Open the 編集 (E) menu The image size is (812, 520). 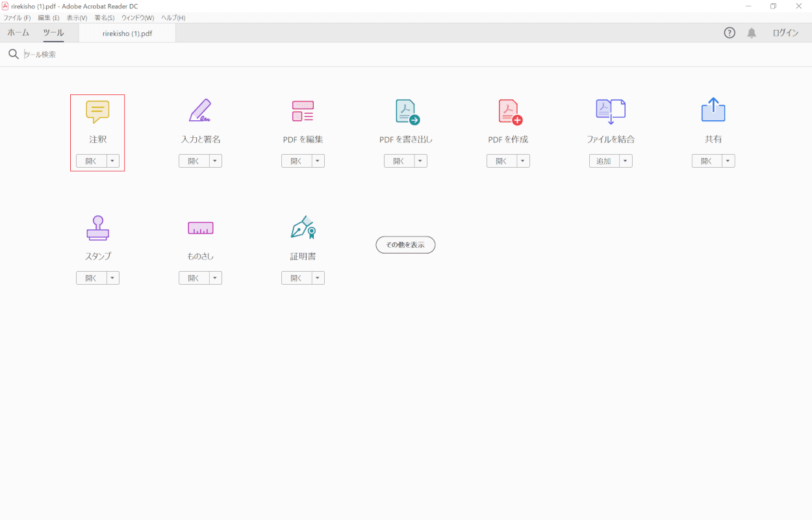(49, 18)
